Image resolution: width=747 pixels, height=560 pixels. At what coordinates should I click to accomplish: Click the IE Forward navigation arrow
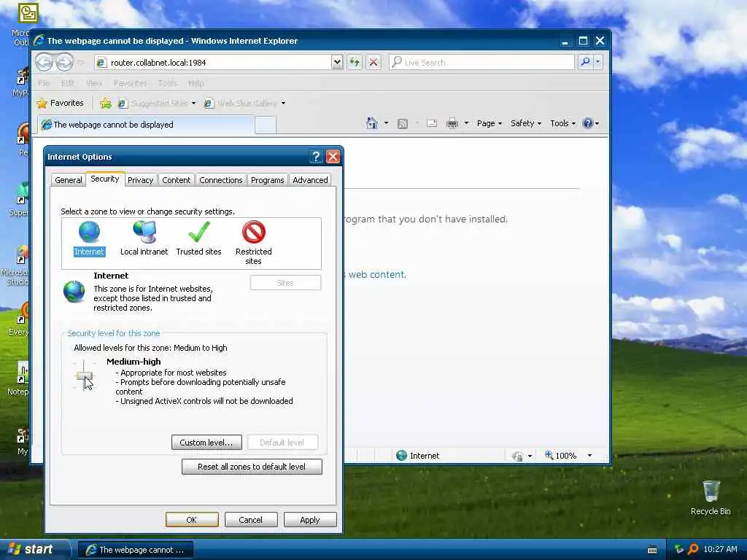pyautogui.click(x=64, y=63)
